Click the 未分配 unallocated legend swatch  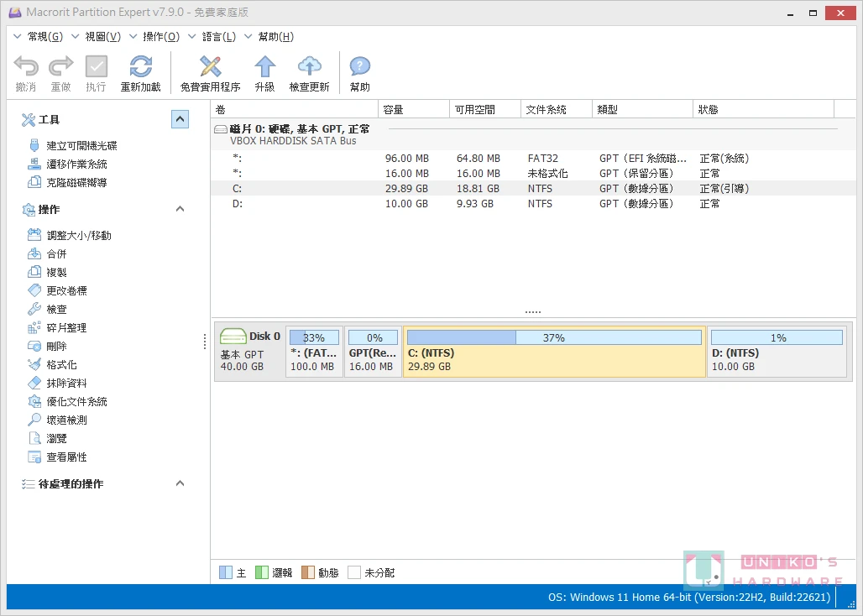click(x=354, y=572)
